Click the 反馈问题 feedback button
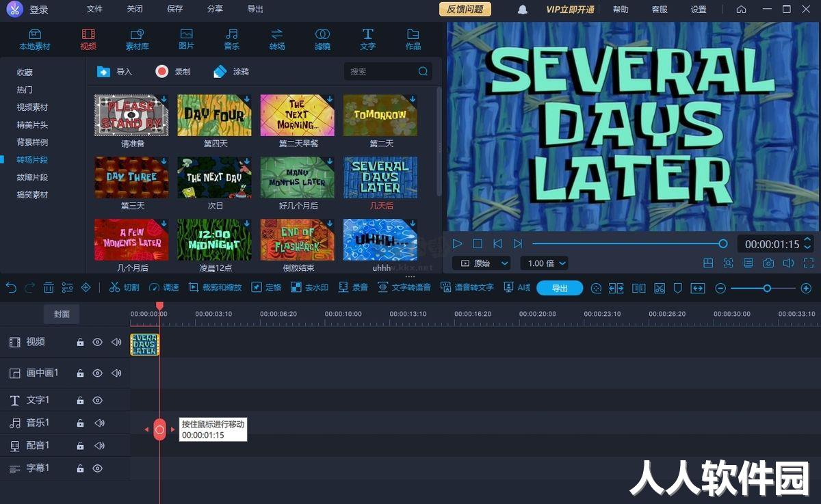Screen dimensions: 821x504 (465, 9)
